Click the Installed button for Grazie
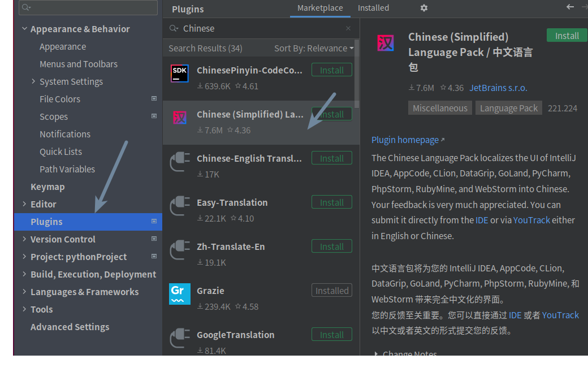Image resolution: width=588 pixels, height=372 pixels. click(331, 291)
